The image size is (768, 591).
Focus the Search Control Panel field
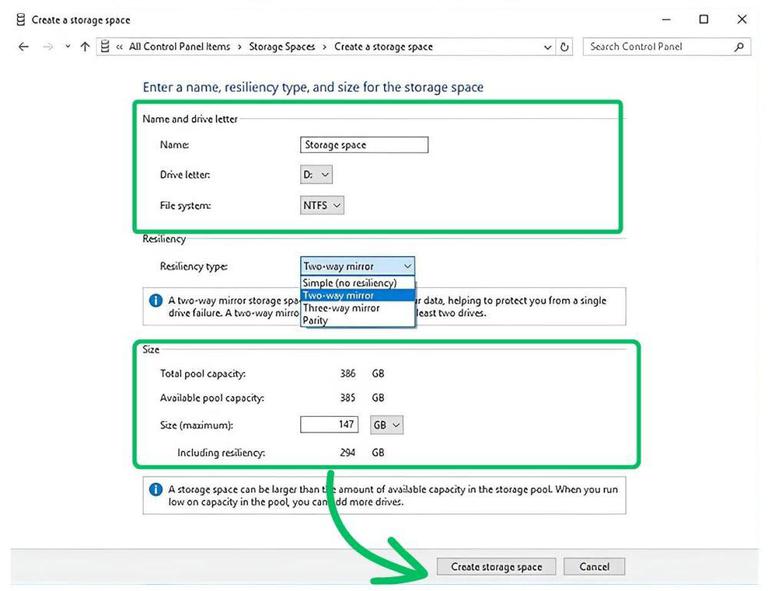pyautogui.click(x=667, y=47)
